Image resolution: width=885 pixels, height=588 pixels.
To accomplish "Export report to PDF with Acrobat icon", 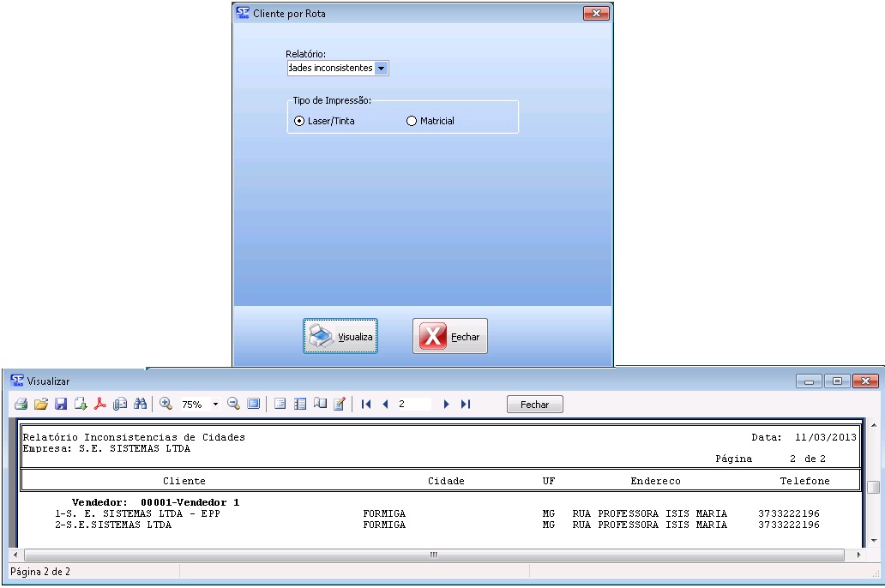I will coord(99,404).
